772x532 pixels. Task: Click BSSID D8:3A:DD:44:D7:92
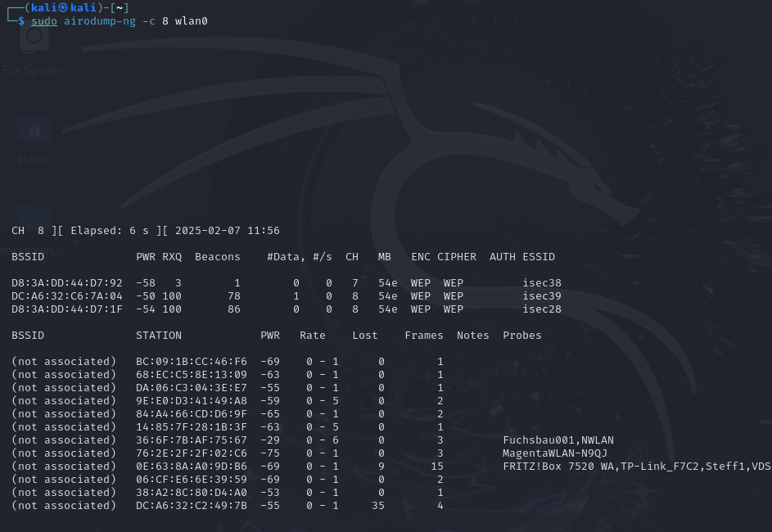(x=67, y=283)
